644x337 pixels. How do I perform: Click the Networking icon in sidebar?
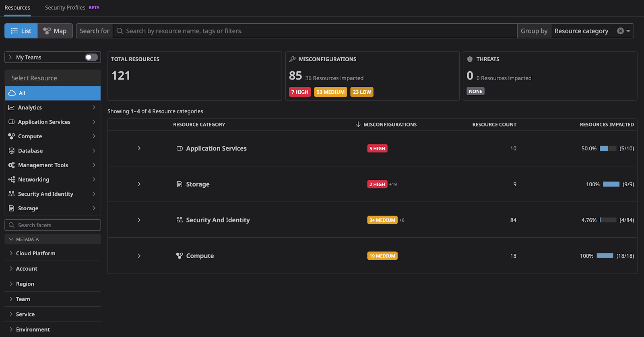pyautogui.click(x=11, y=179)
